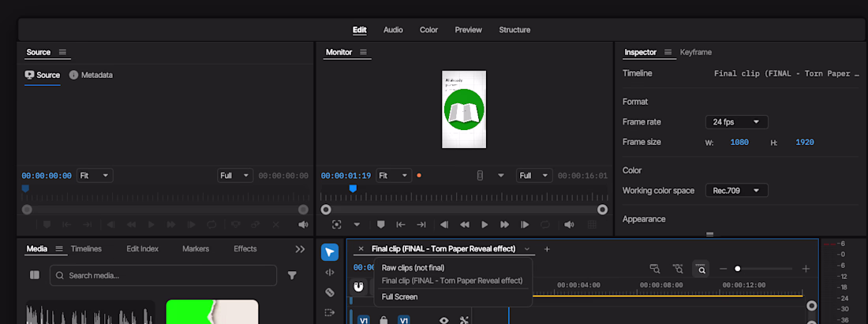Expand the monitor Fit zoom dropdown
This screenshot has width=868, height=324.
(x=394, y=176)
